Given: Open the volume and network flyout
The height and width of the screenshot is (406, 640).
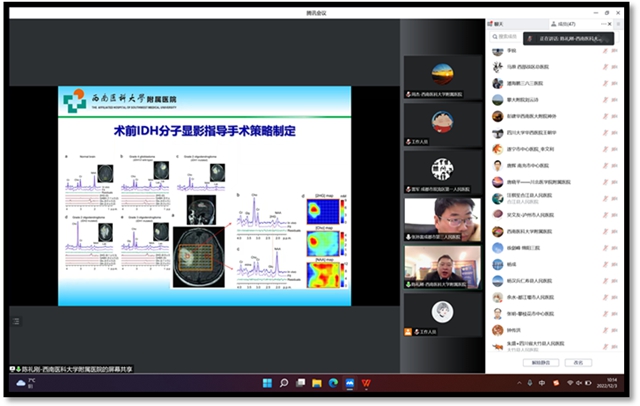Looking at the screenshot, I should [575, 383].
